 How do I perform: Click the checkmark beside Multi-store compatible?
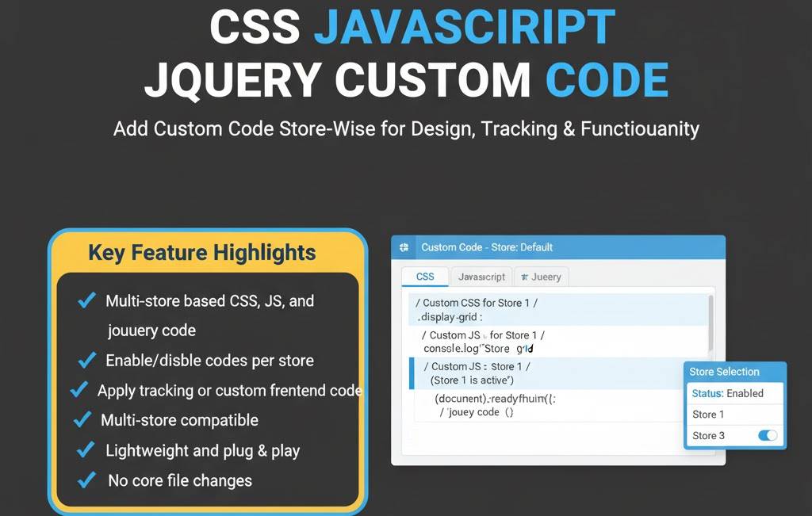82,419
